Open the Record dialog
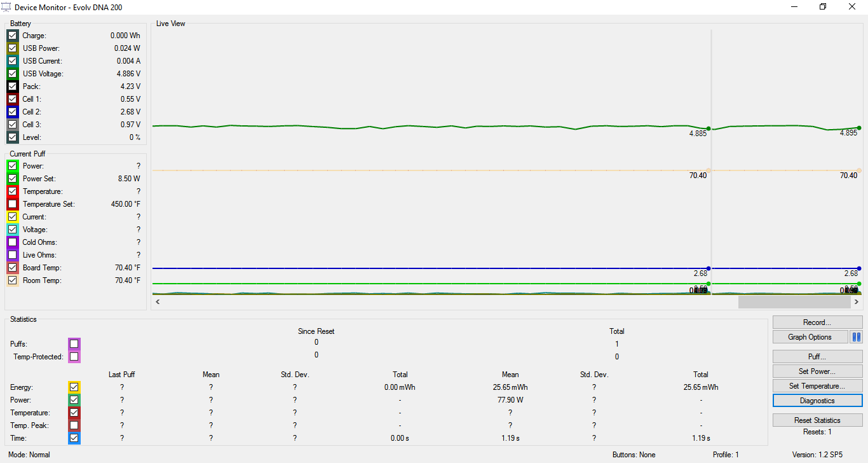The image size is (868, 463). coord(817,322)
